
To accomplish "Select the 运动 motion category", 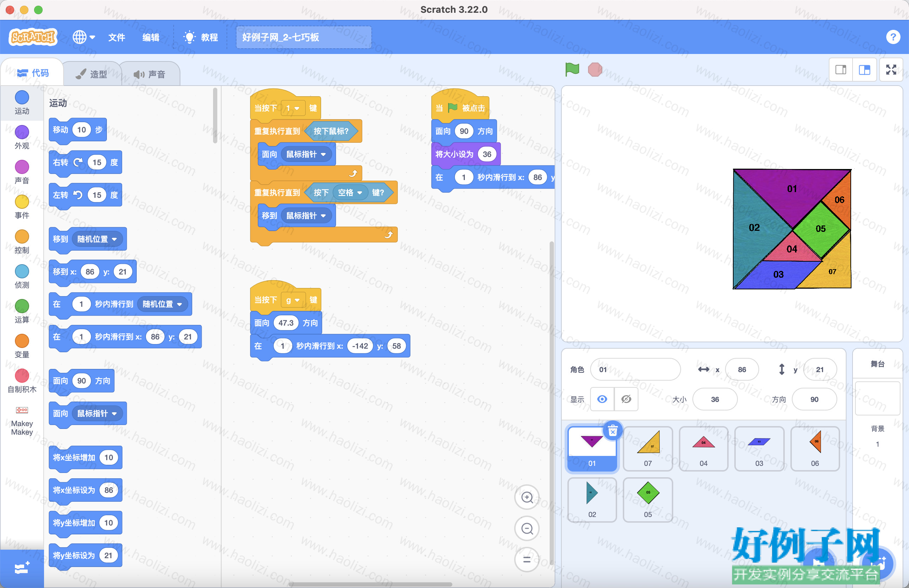I will tap(22, 102).
